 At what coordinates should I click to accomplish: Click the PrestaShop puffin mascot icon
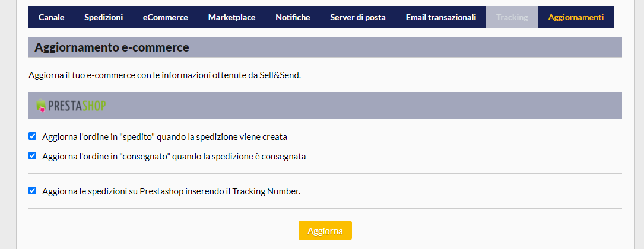click(40, 106)
